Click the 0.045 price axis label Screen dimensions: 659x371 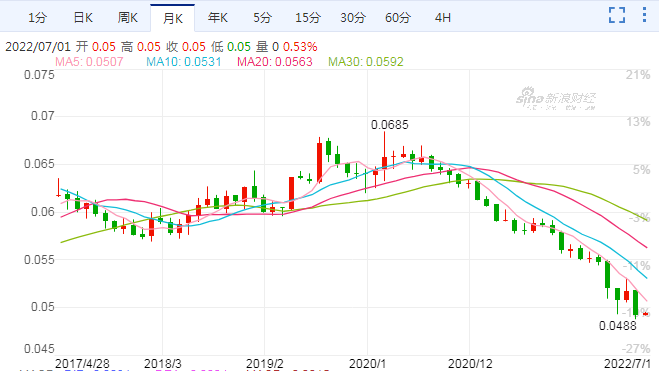[39, 349]
